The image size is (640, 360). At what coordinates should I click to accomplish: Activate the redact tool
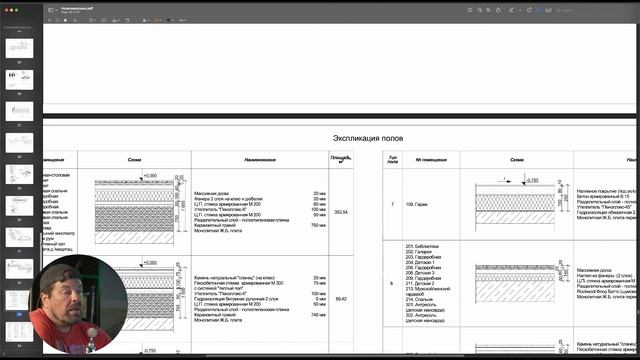(65, 20)
